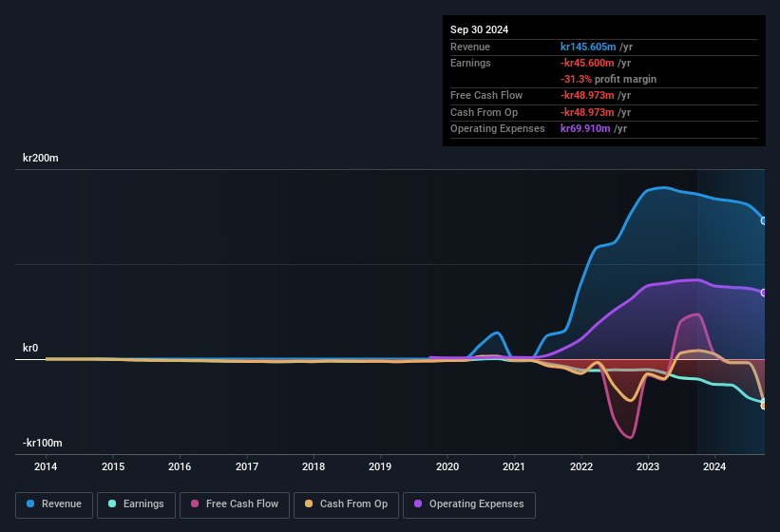Toggle the Cash From Op legend button
This screenshot has width=780, height=532.
(346, 504)
